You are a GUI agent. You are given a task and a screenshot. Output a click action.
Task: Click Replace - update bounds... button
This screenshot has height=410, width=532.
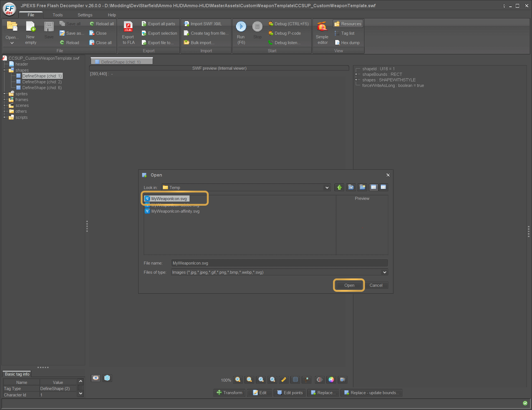click(372, 393)
